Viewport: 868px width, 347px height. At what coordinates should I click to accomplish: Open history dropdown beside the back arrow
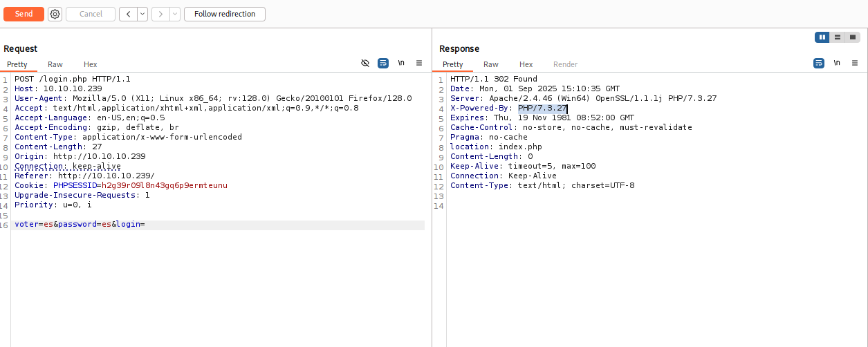142,14
